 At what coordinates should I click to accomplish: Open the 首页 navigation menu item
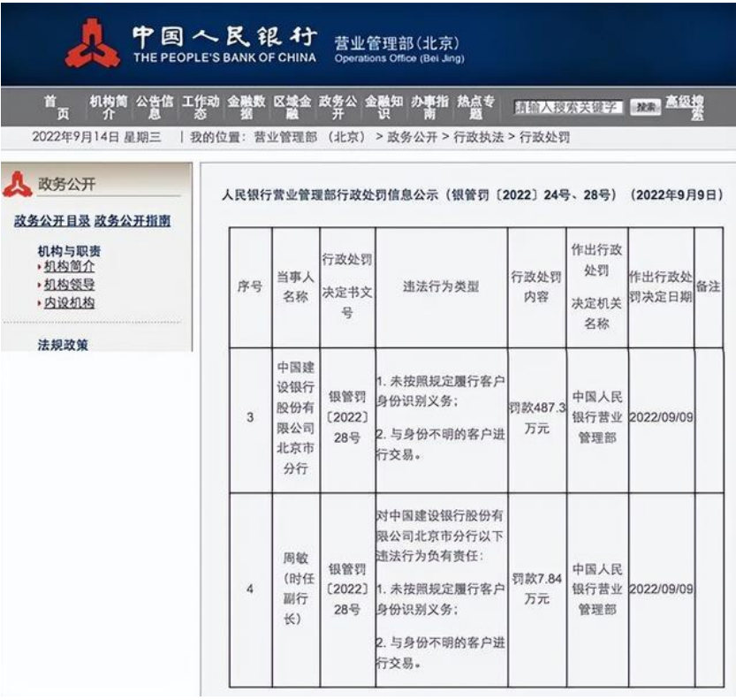click(57, 108)
